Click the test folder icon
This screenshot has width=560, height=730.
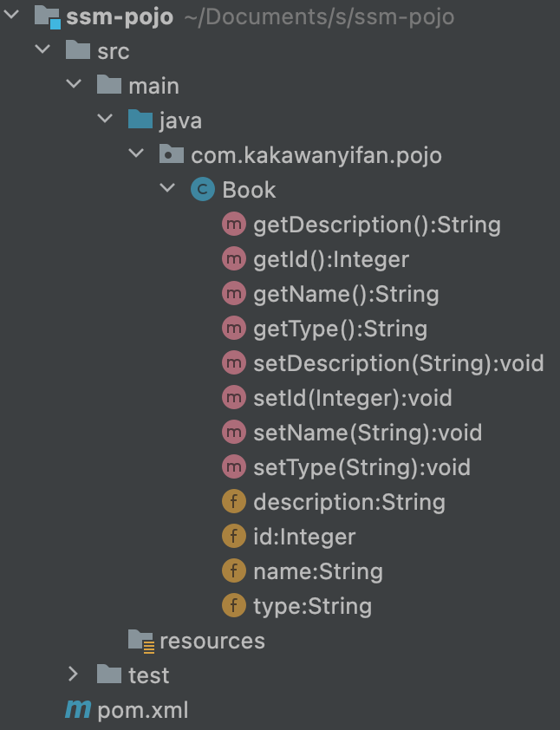coord(109,675)
